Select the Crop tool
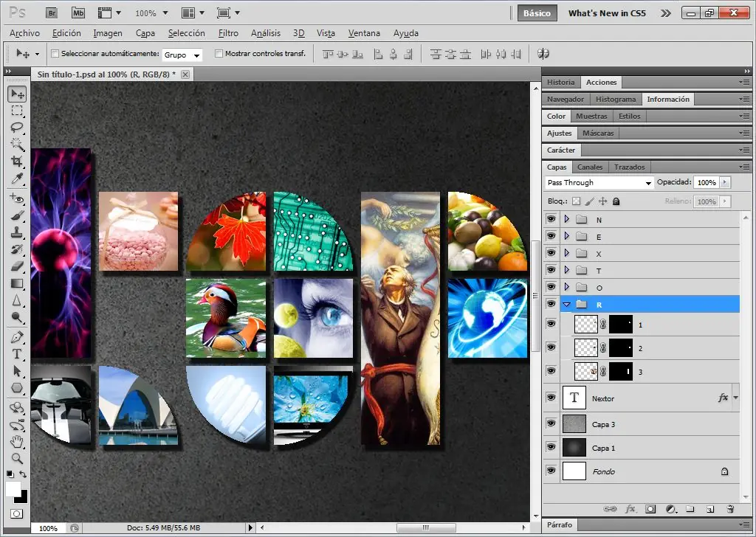Viewport: 756px width, 537px height. (x=17, y=162)
